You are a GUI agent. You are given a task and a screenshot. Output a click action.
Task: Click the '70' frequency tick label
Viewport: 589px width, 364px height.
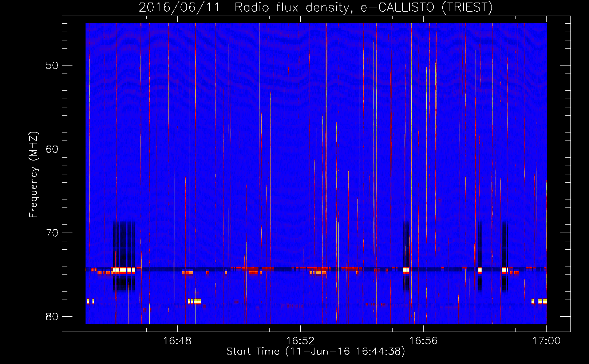[x=52, y=233]
